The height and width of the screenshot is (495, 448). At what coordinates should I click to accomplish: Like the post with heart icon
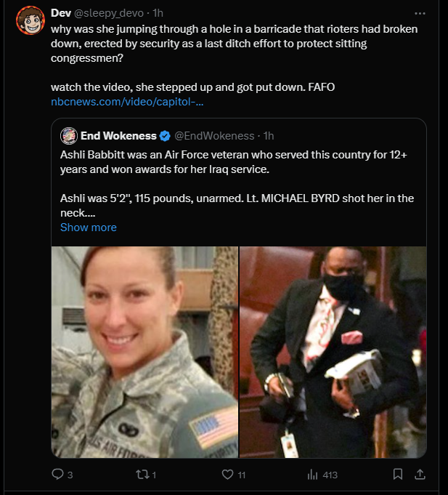(227, 474)
